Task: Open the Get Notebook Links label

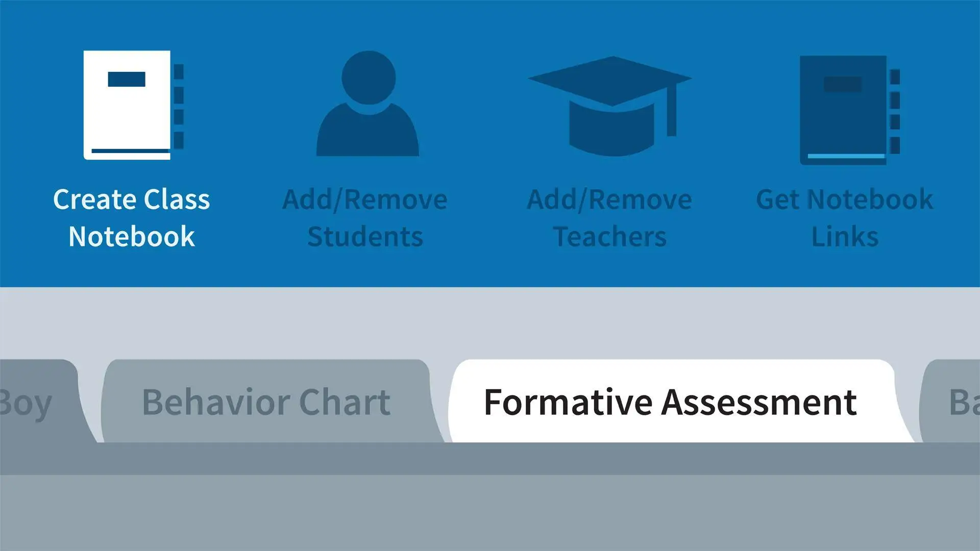Action: coord(845,218)
